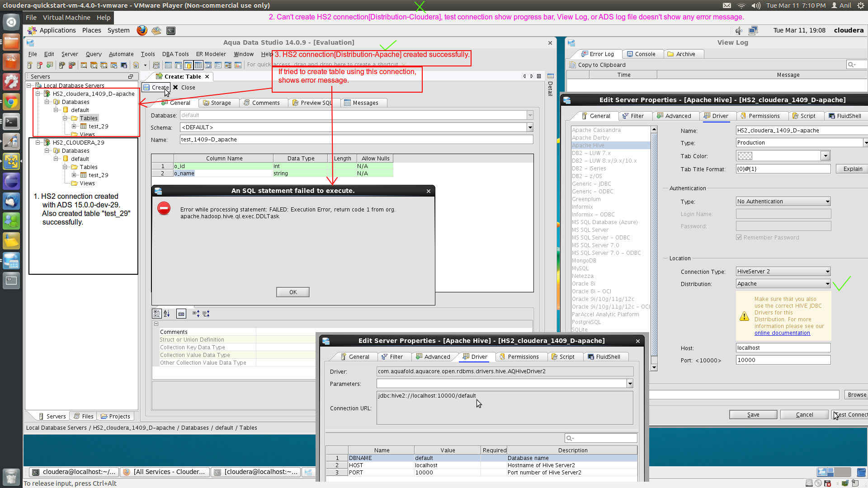Expand the test_29 table under HS2_CLOUDERA_29
The image size is (868, 488).
[x=74, y=175]
